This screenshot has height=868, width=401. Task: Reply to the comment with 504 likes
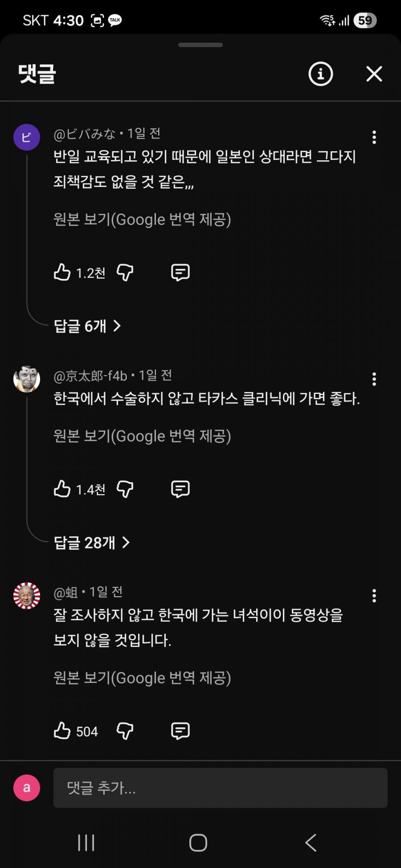[180, 730]
